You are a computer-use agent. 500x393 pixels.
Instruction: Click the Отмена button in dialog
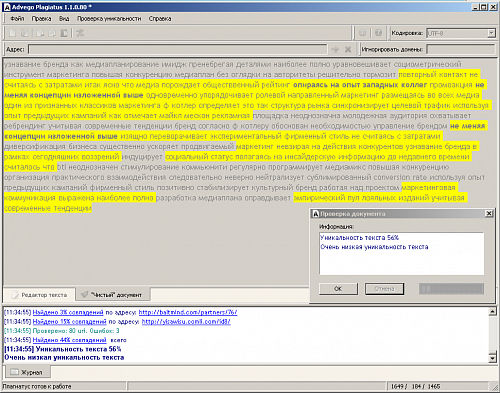pyautogui.click(x=384, y=289)
